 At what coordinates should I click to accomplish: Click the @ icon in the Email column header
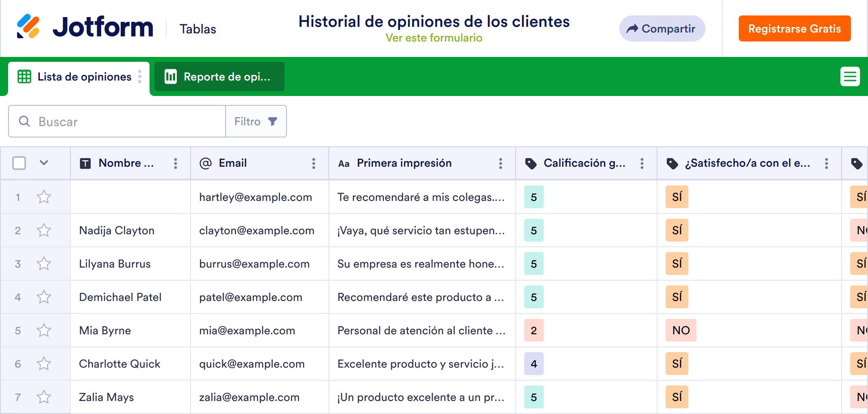[x=206, y=163]
